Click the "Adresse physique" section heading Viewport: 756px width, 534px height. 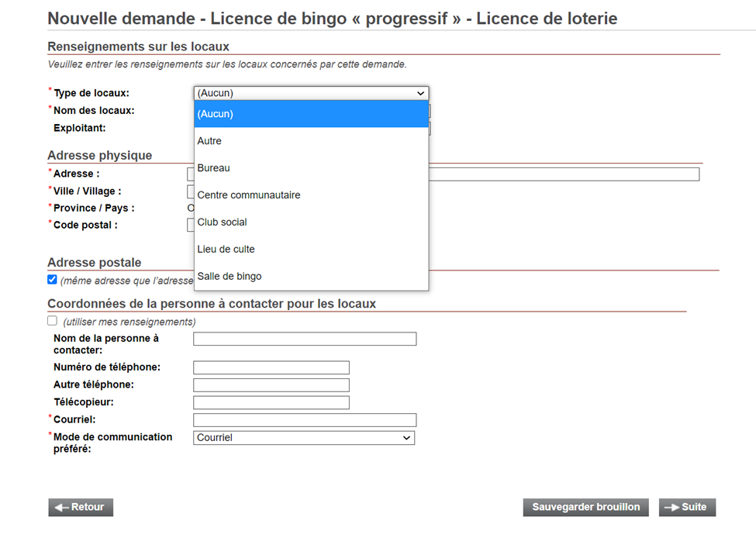click(x=100, y=156)
